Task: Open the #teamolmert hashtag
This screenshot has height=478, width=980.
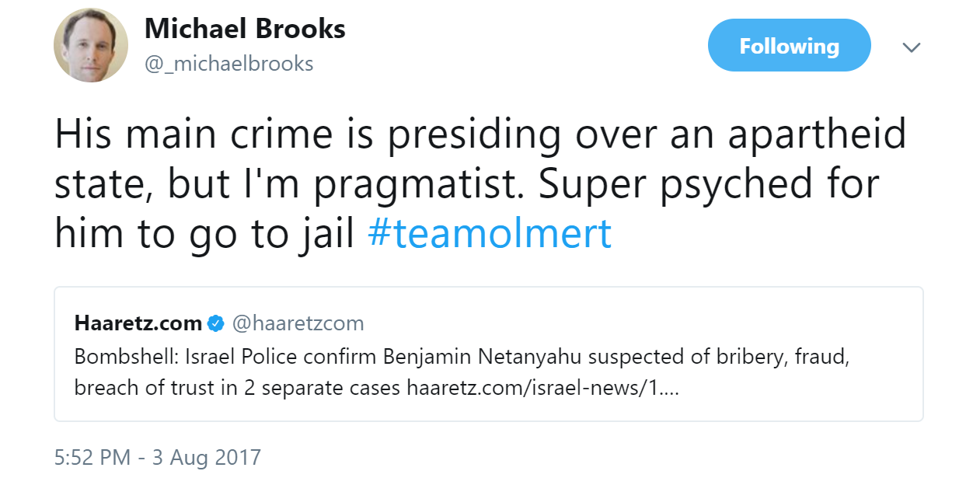Action: (x=489, y=233)
